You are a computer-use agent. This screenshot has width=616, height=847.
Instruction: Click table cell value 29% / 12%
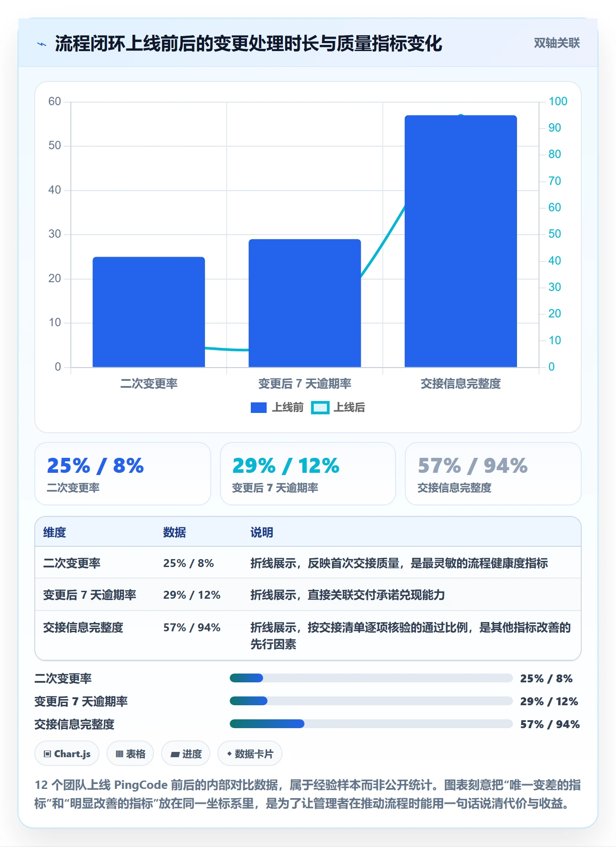[192, 595]
